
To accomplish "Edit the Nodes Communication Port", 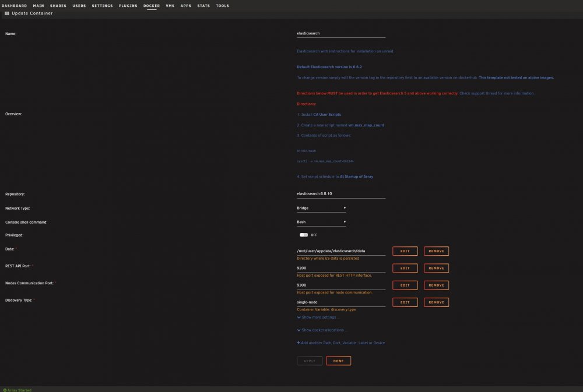I will 405,285.
